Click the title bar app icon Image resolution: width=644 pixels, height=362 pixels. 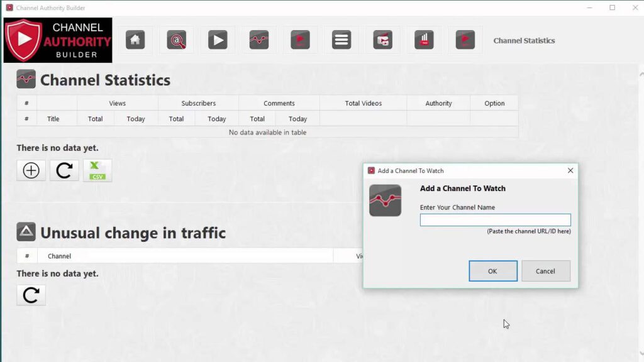click(x=9, y=8)
